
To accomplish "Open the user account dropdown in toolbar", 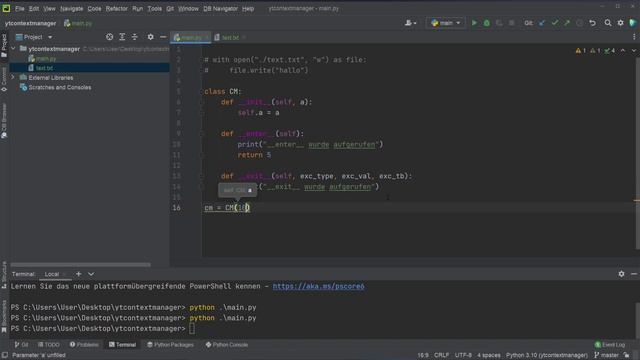I will click(x=410, y=23).
